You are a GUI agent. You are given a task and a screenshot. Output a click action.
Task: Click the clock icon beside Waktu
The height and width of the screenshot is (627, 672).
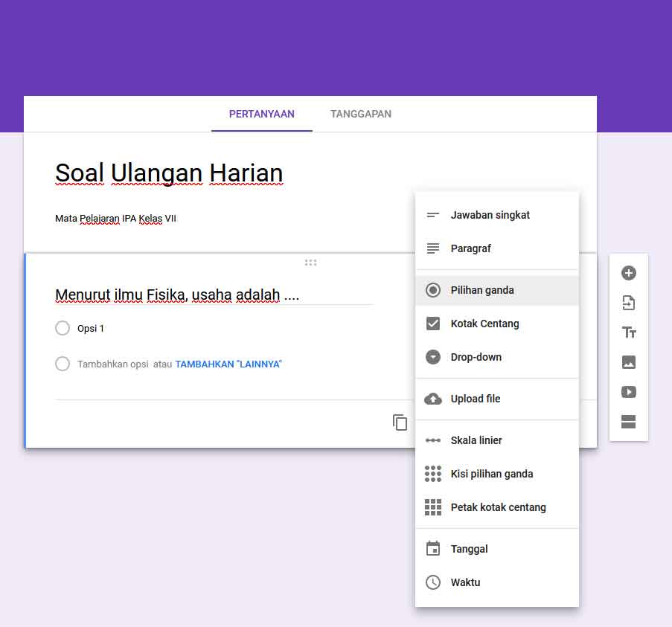(433, 582)
